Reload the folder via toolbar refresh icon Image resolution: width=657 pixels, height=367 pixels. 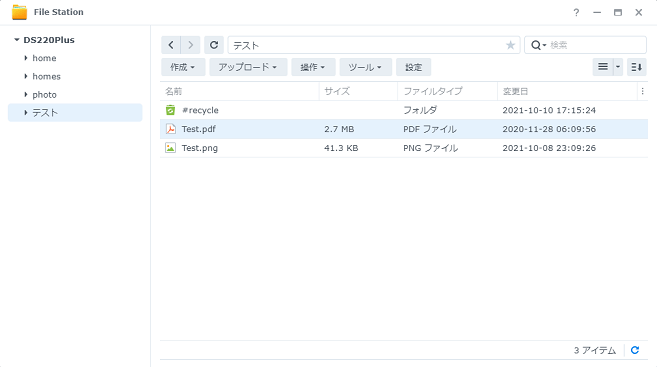pos(214,45)
